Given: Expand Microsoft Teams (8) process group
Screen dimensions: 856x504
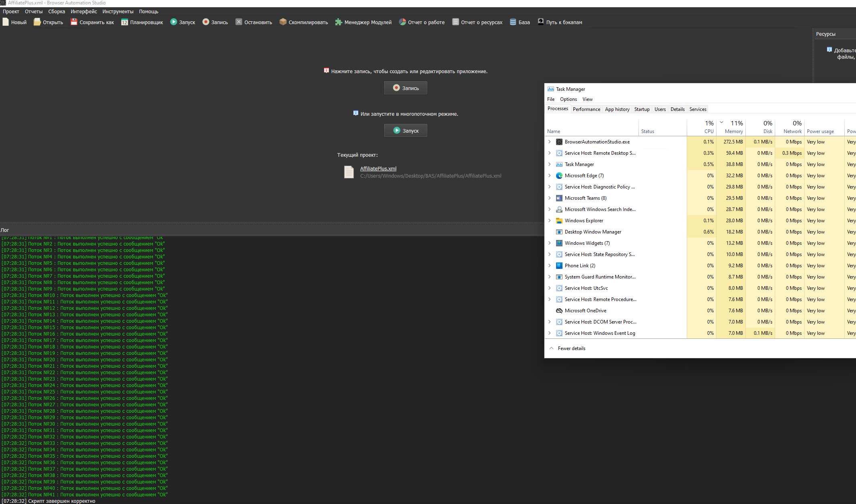Looking at the screenshot, I should click(550, 198).
